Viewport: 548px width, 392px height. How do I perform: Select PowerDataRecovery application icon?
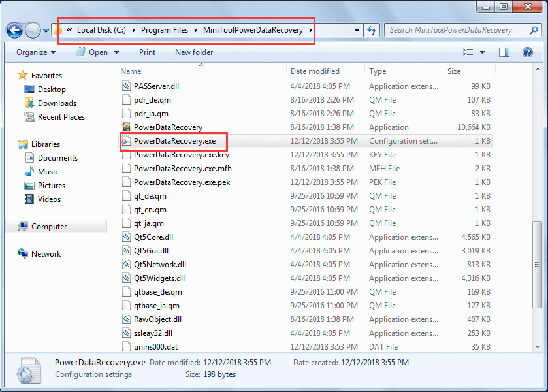pyautogui.click(x=126, y=127)
